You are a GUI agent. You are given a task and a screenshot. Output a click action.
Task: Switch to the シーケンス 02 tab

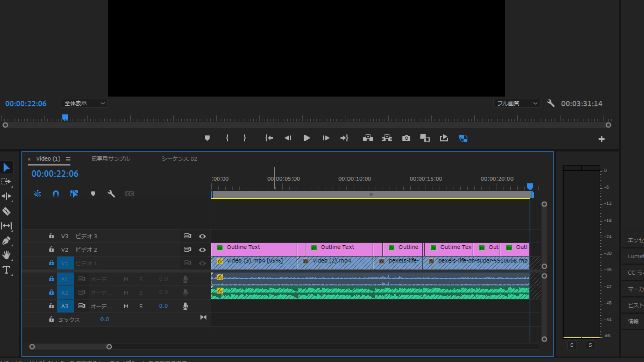179,159
